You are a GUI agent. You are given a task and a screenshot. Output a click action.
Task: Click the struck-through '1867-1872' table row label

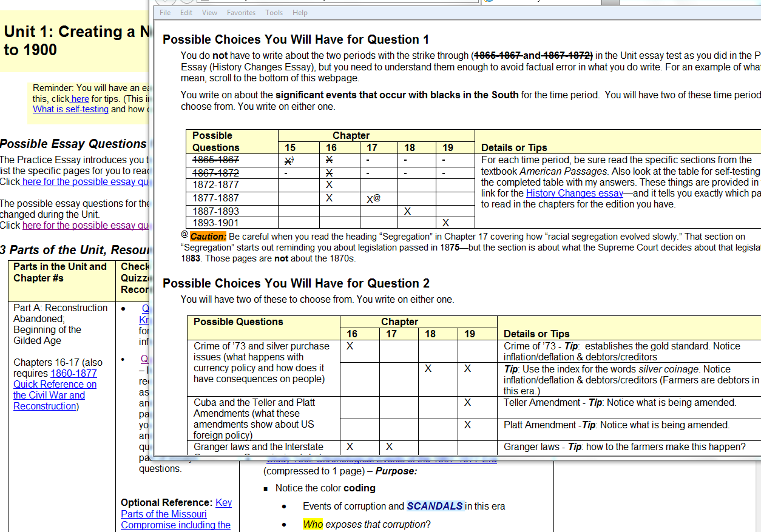(x=215, y=173)
